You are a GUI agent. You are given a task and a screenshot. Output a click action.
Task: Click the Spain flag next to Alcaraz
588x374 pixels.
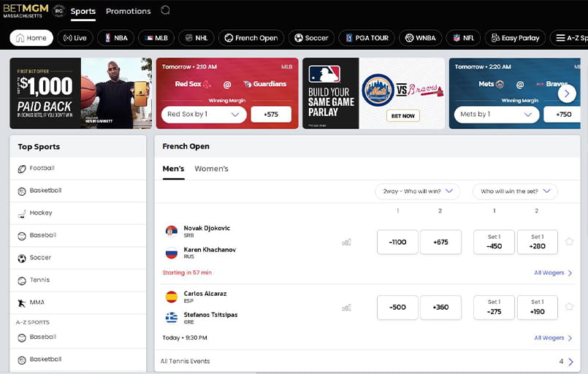[x=172, y=297]
